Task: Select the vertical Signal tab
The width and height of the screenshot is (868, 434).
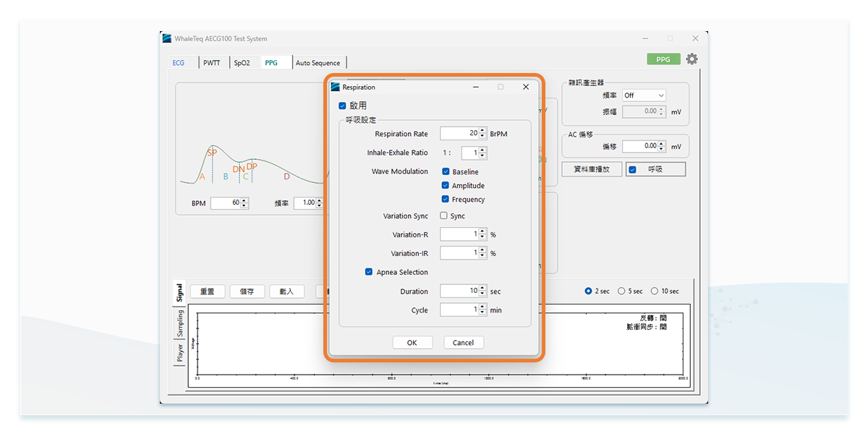Action: tap(179, 292)
